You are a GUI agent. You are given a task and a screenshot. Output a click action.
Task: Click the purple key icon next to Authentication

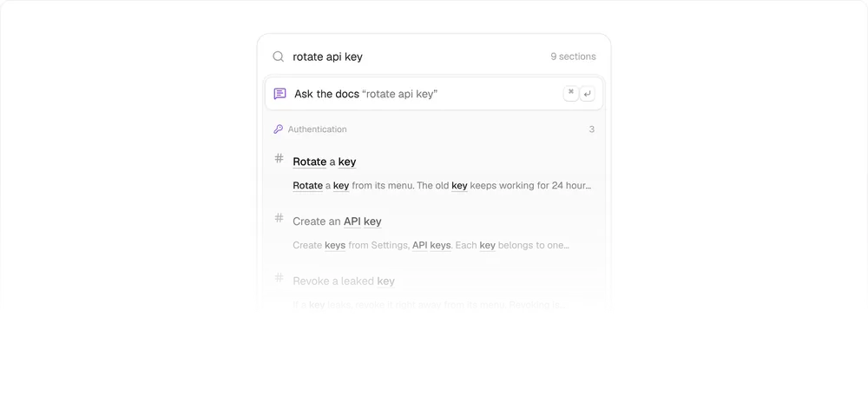pos(279,129)
